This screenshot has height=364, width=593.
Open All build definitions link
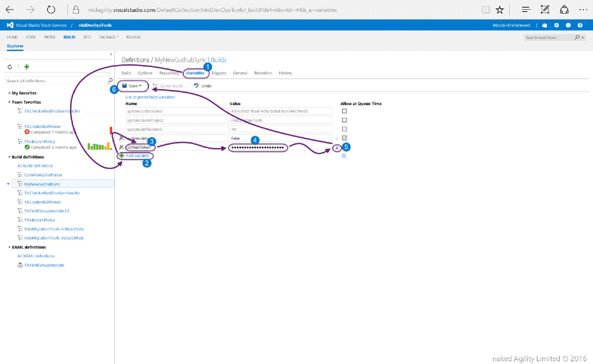tap(35, 166)
